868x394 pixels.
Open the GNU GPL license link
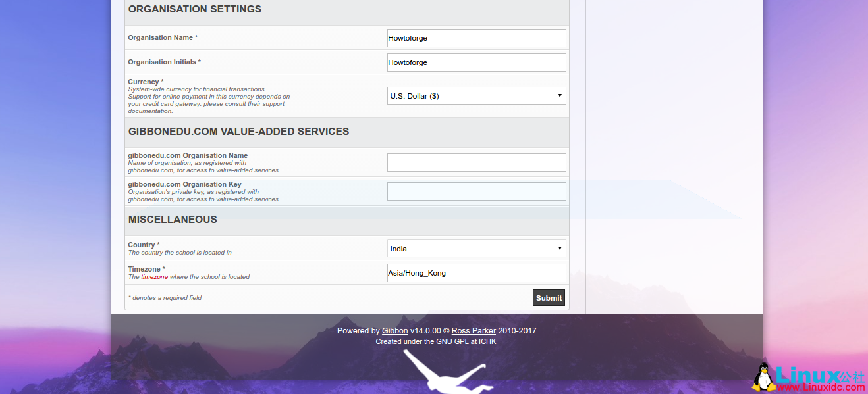452,341
